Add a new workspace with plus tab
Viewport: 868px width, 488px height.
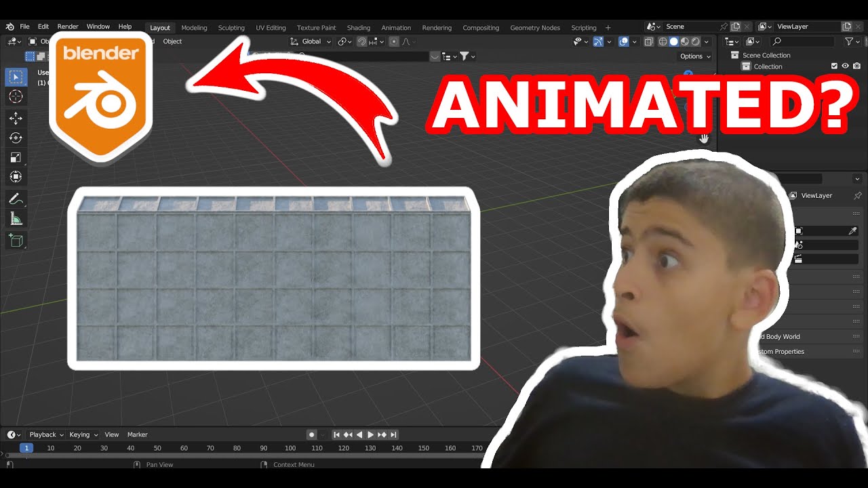608,28
